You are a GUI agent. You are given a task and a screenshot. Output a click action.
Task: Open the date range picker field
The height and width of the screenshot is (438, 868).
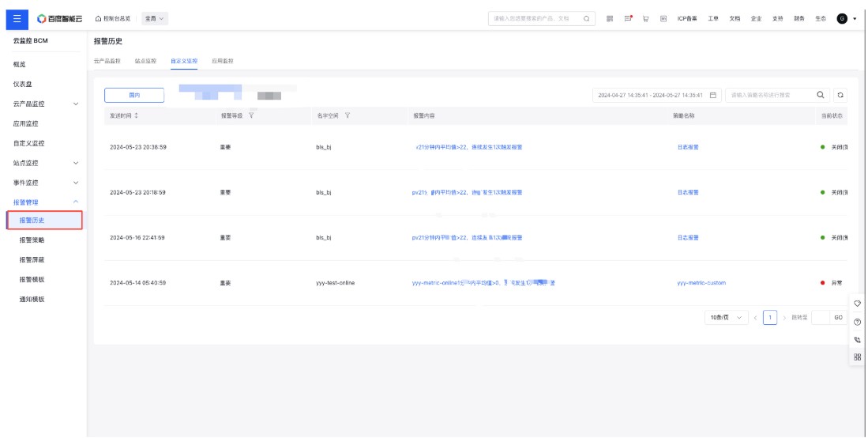pyautogui.click(x=657, y=96)
